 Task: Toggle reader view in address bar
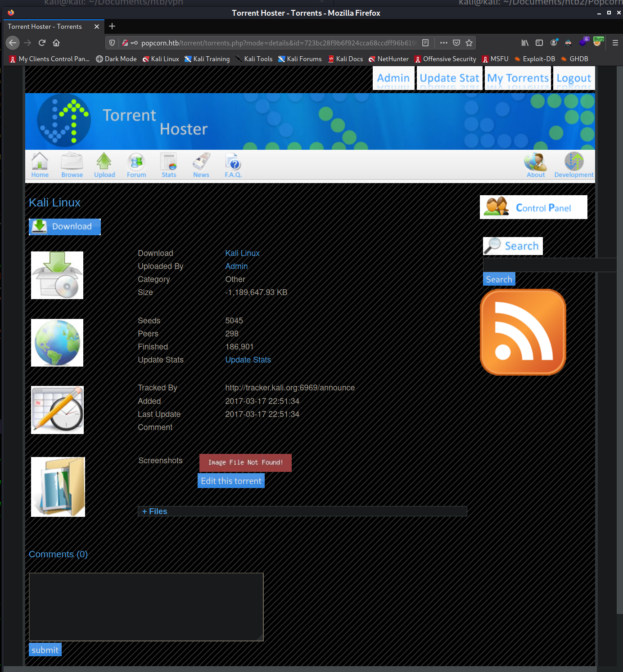(x=425, y=43)
